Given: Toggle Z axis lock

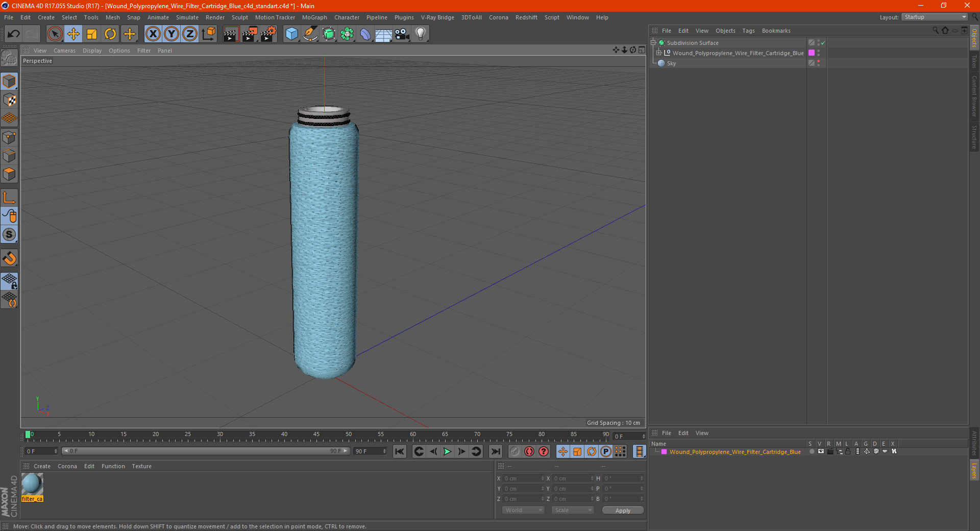Looking at the screenshot, I should pos(190,34).
